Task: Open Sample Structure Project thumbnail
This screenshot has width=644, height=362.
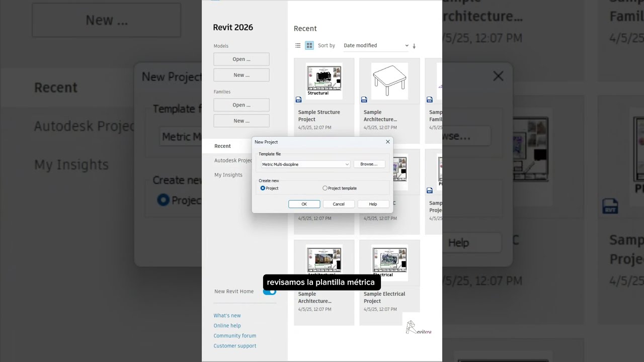Action: pos(324,81)
